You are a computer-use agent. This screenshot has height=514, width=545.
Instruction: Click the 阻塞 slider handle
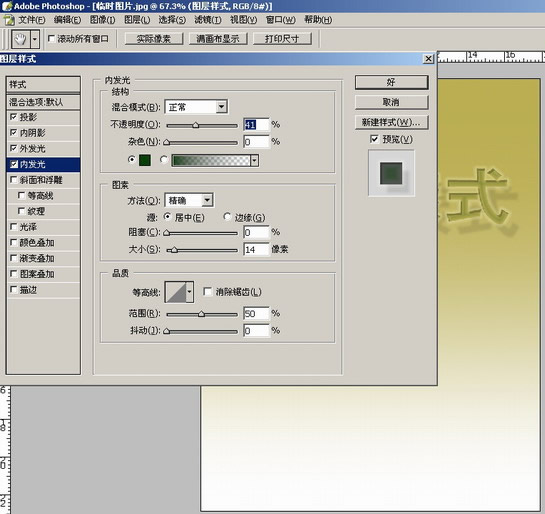click(167, 232)
